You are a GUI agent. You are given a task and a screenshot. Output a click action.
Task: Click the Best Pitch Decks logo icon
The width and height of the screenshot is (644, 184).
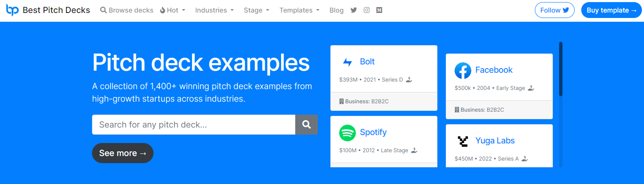coord(13,10)
